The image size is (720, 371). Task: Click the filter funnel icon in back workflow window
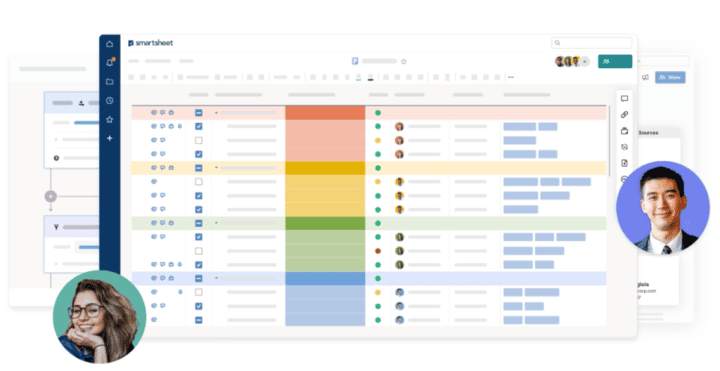click(x=56, y=227)
